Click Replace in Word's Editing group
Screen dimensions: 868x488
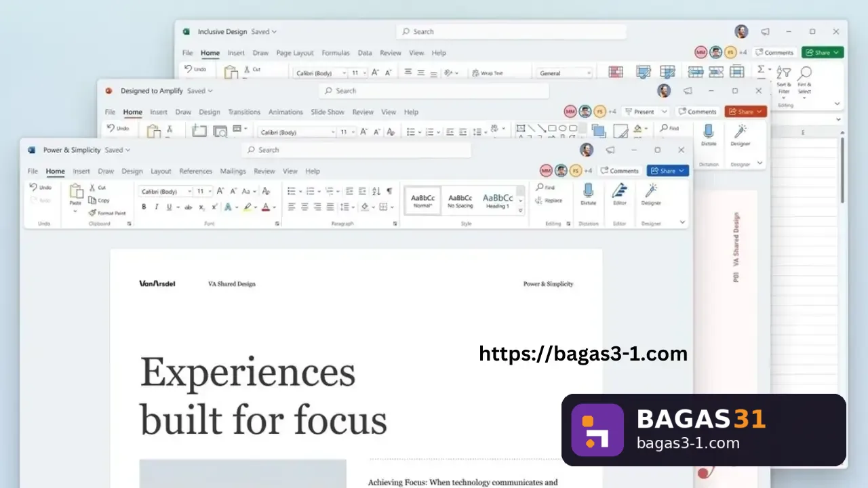(x=549, y=200)
